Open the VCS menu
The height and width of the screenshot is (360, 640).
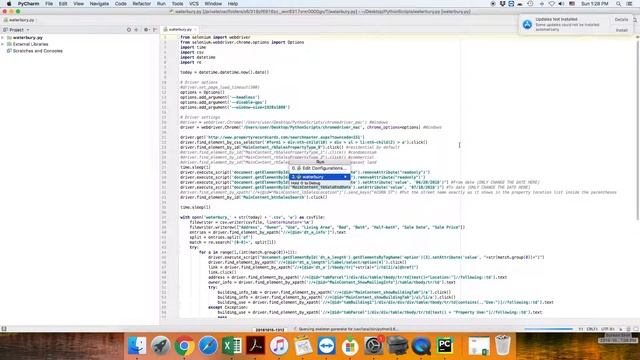click(193, 4)
